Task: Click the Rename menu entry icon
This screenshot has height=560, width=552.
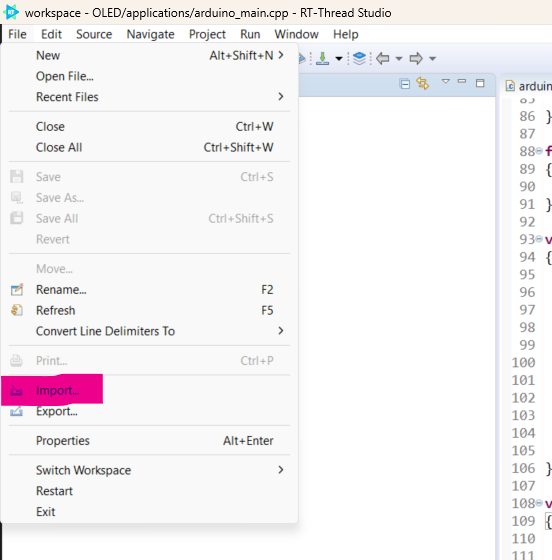Action: [16, 289]
